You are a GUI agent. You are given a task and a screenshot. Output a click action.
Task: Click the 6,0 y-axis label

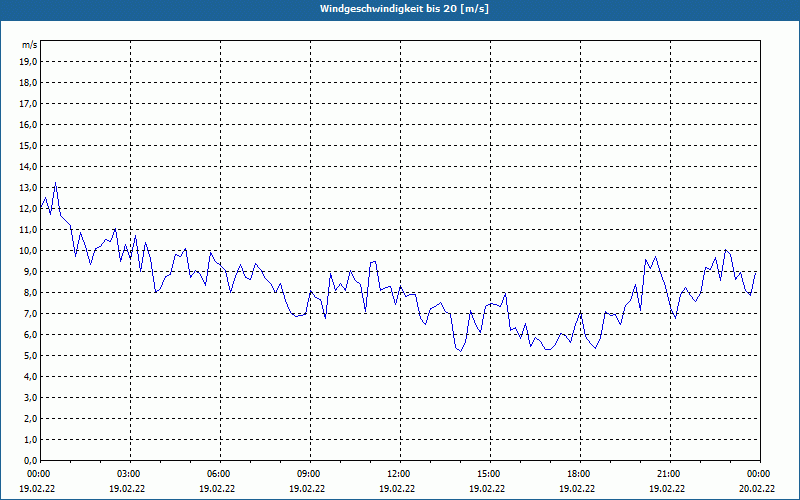tap(31, 335)
